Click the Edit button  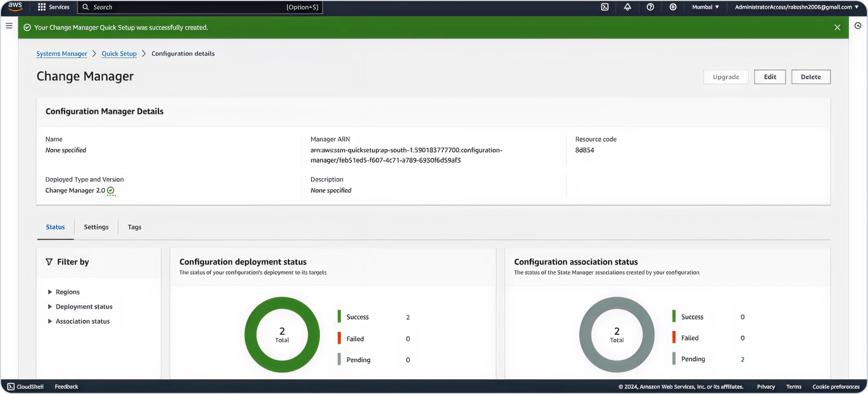[770, 77]
